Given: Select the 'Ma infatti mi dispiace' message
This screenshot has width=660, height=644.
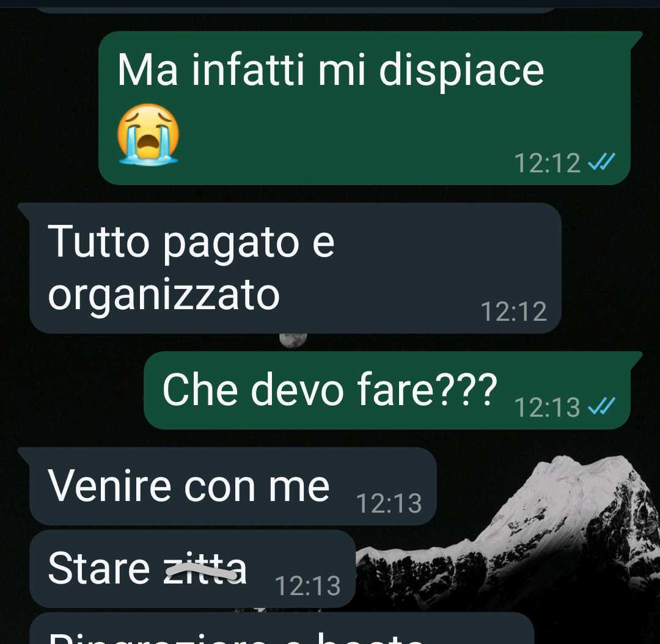Looking at the screenshot, I should pyautogui.click(x=364, y=108).
